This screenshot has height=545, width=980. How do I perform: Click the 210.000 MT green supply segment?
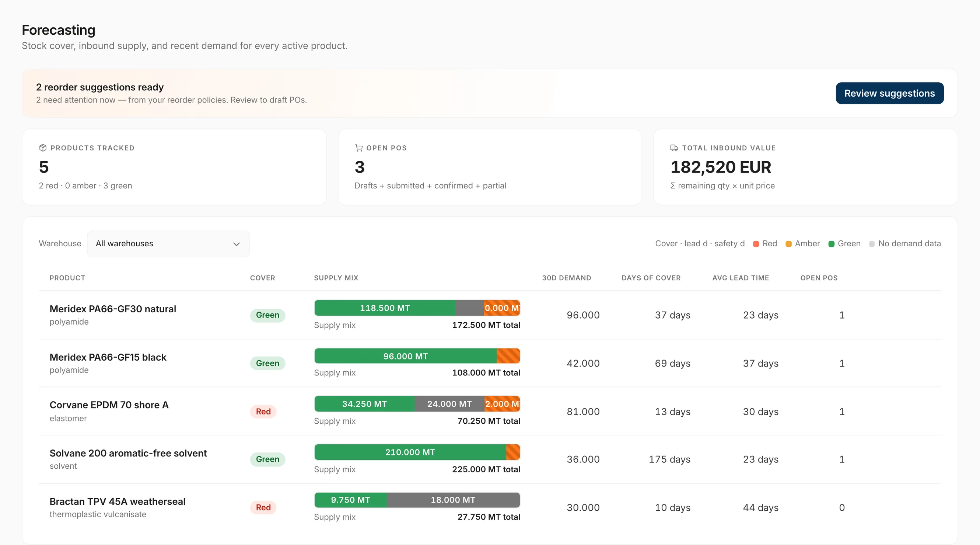410,452
